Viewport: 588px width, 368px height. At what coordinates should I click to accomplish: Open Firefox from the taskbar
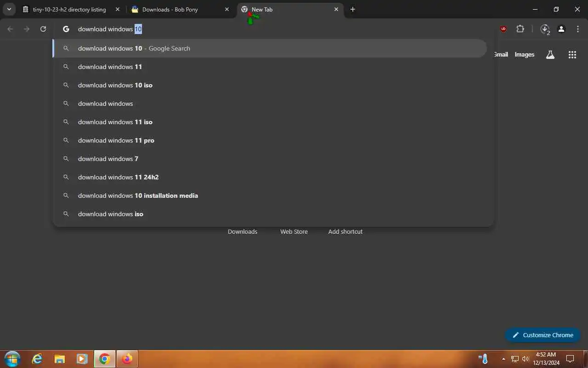(127, 359)
